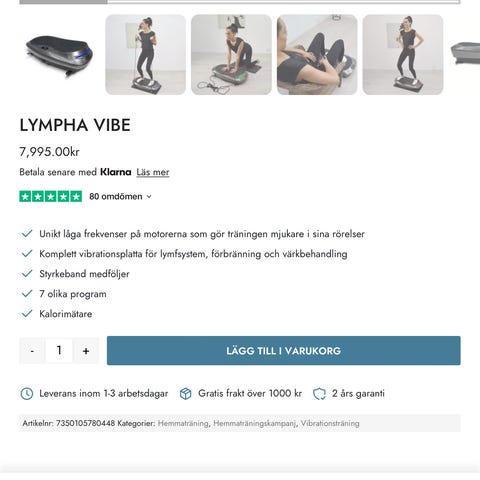This screenshot has width=480, height=480.
Task: Add product with Lägg till i varukorg
Action: point(284,351)
